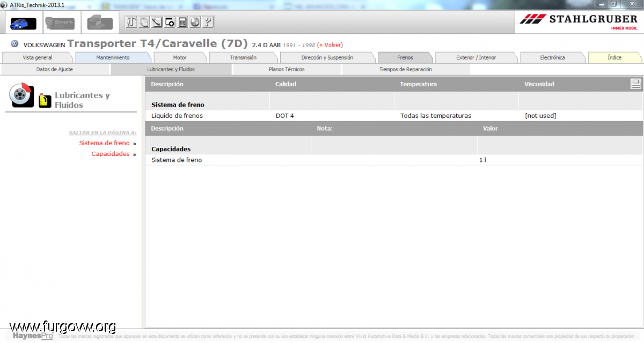
Task: Jump to Sistema de freno section link
Action: (104, 143)
